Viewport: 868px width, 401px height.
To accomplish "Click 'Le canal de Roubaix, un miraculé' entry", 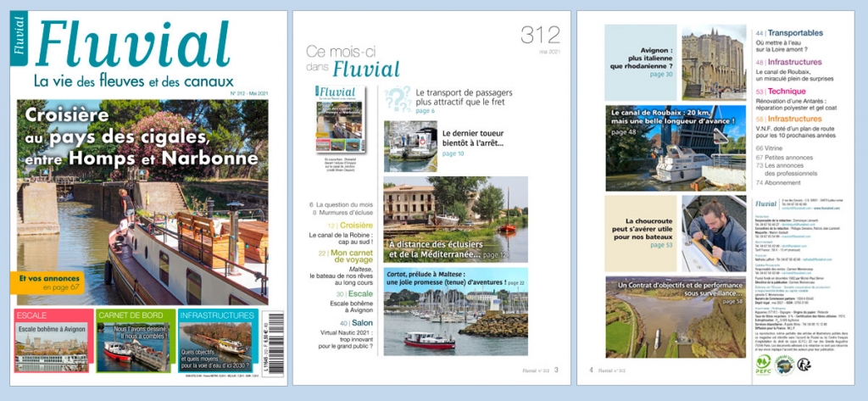I will pos(794,75).
